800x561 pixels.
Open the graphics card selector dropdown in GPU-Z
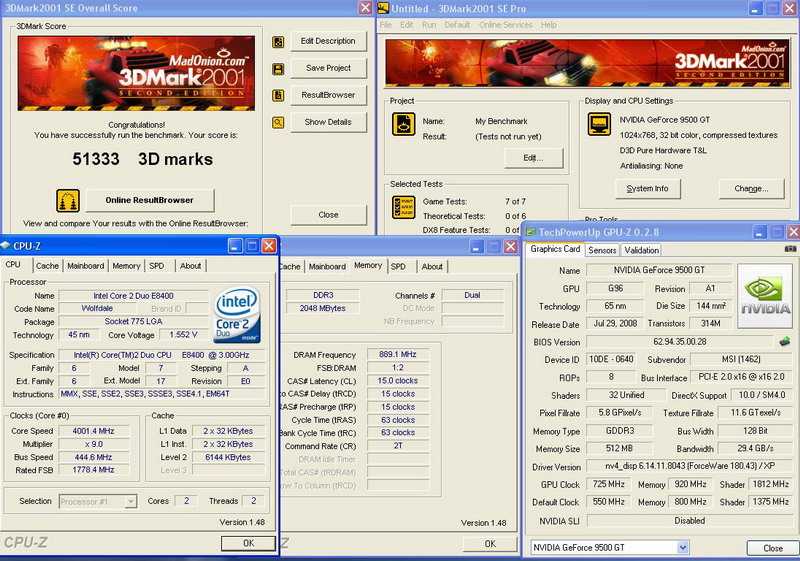683,548
